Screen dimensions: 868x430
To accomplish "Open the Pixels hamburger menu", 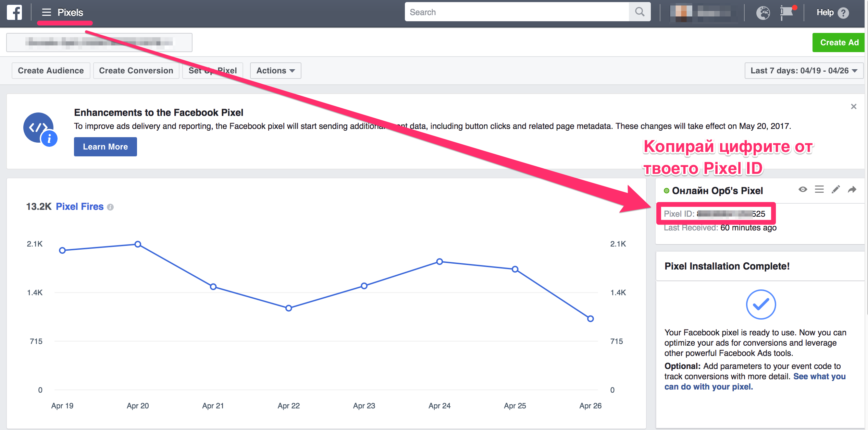I will 47,12.
